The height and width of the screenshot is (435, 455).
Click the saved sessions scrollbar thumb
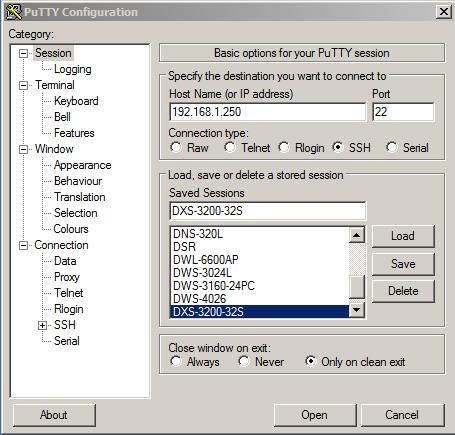point(357,287)
